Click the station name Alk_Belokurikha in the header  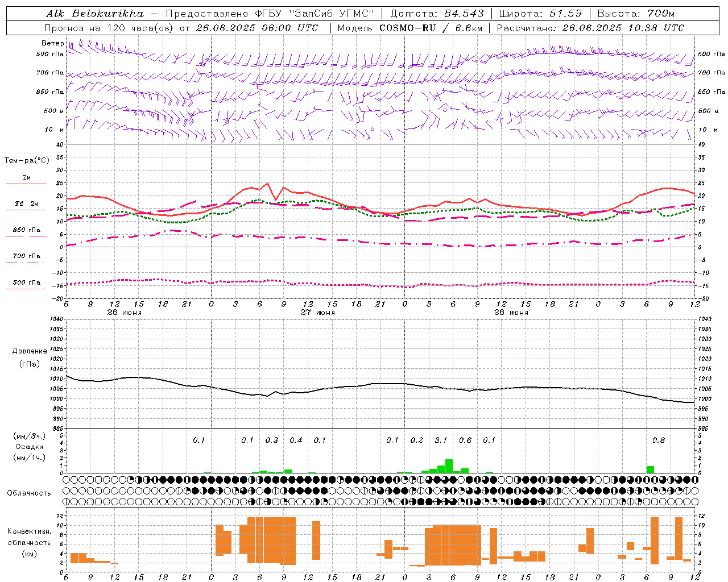95,14
